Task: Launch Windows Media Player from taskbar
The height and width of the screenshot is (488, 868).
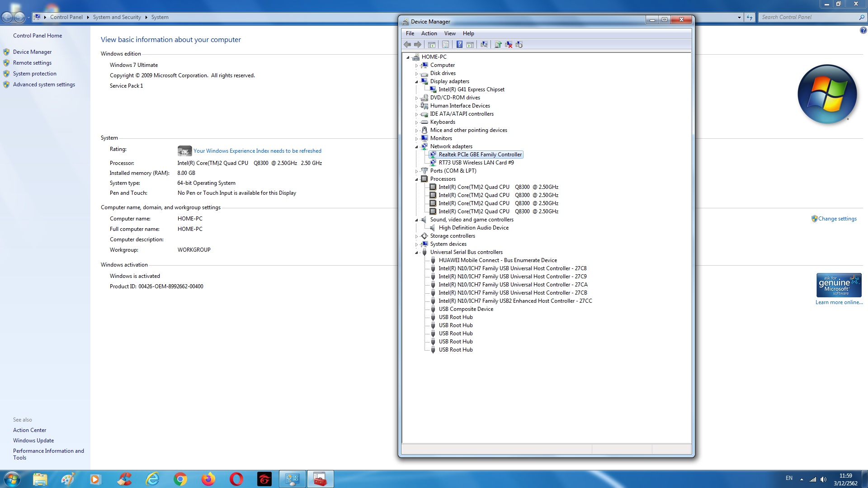Action: point(95,479)
